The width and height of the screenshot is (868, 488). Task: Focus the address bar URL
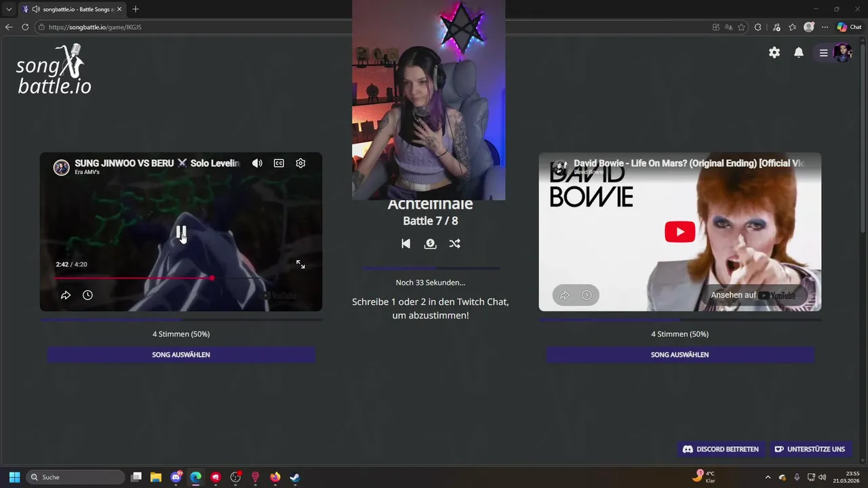tap(95, 27)
